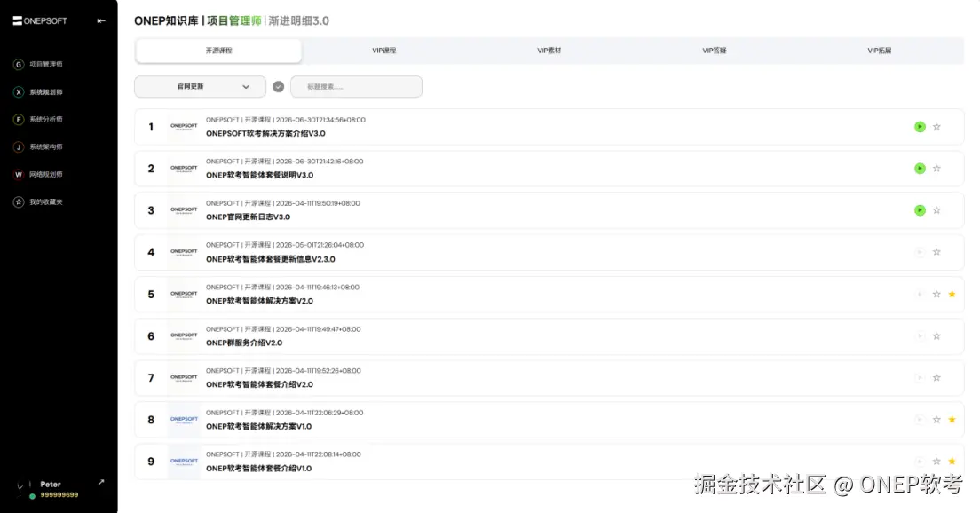Click the yellow star on ONEP软考智能体解决方案V1.0
Screen dimensions: 980x513
(x=952, y=419)
